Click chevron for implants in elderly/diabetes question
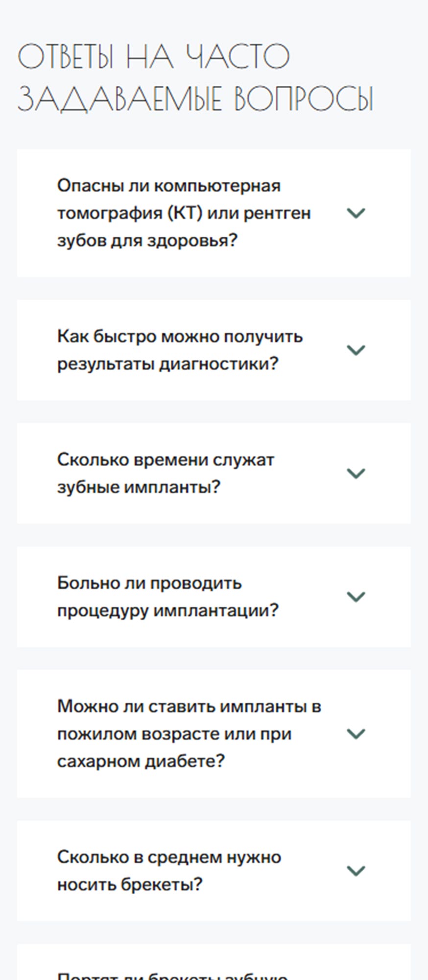The width and height of the screenshot is (428, 980). click(356, 734)
